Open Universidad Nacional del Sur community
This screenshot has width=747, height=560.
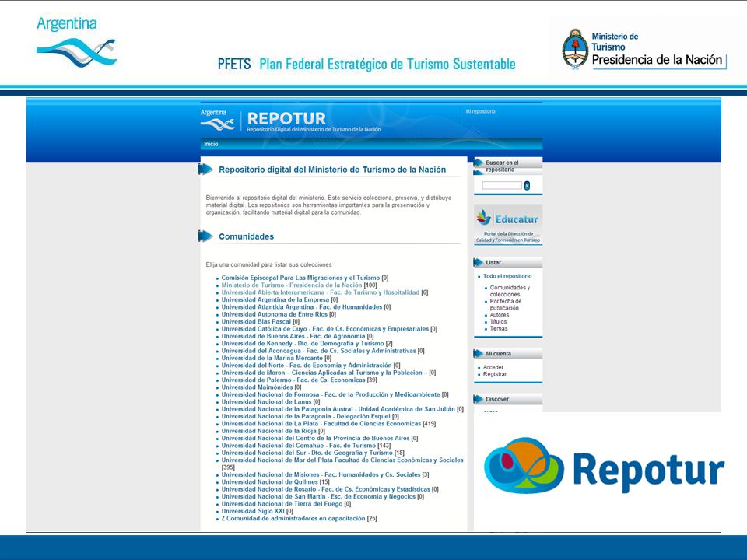tap(307, 453)
